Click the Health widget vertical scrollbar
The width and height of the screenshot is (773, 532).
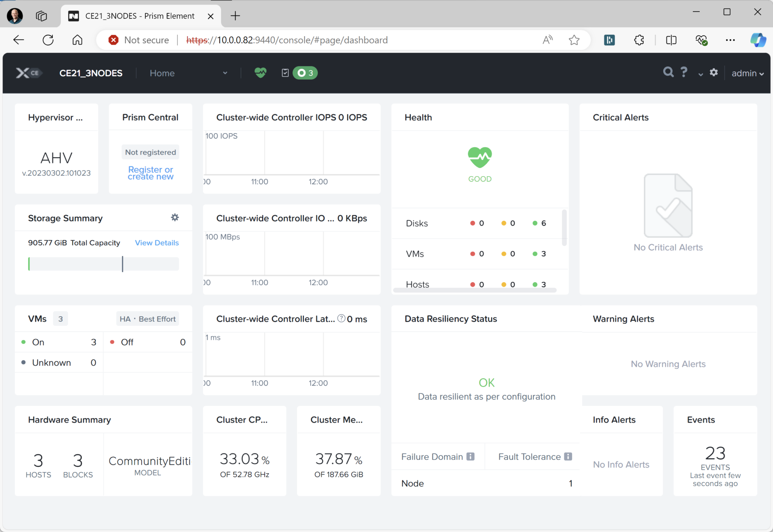pos(564,228)
